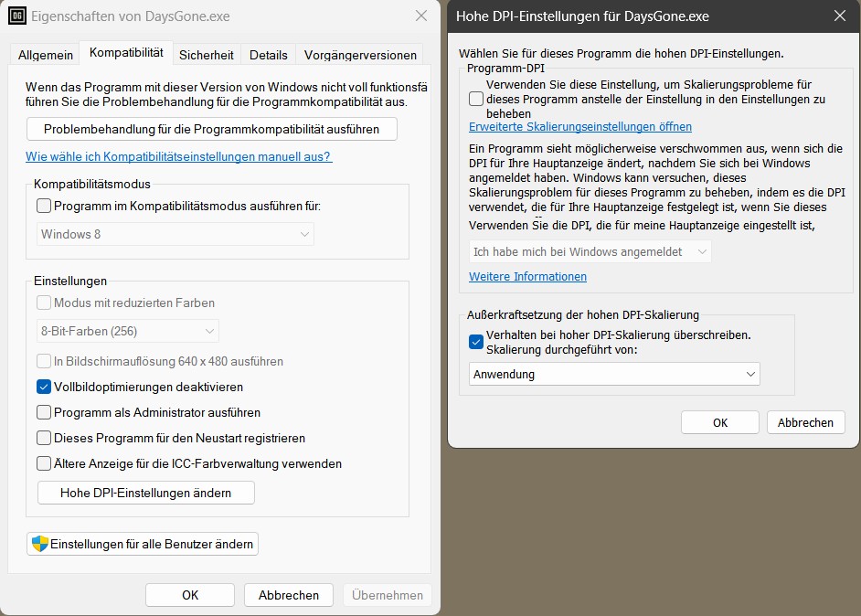Open the 8-Bit-Farben (256) dropdown

(127, 331)
